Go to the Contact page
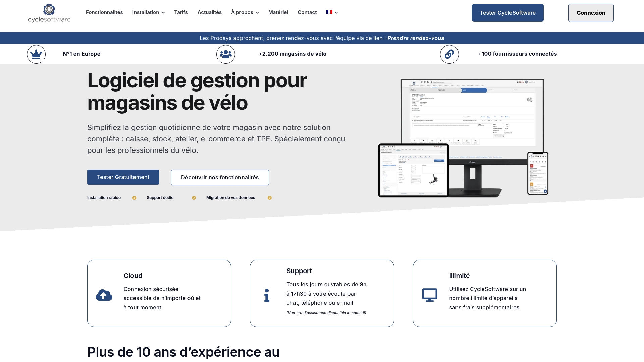 pos(307,12)
